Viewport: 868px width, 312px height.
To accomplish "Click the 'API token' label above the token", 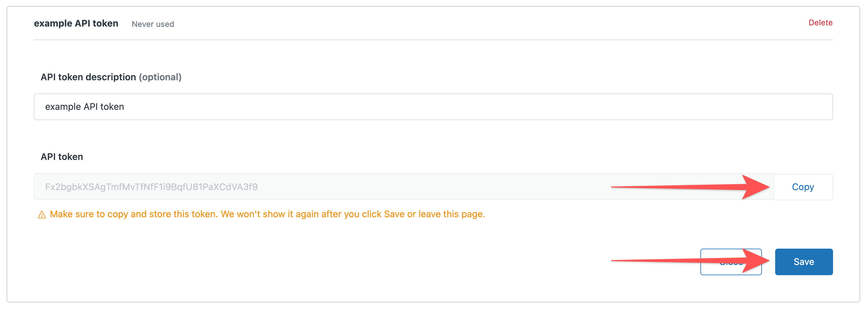I will pos(62,157).
